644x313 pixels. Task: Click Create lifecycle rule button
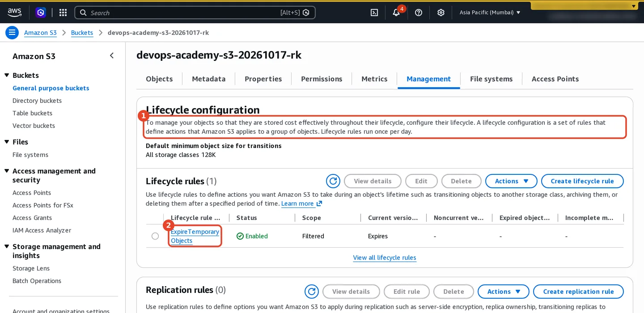[x=582, y=181]
